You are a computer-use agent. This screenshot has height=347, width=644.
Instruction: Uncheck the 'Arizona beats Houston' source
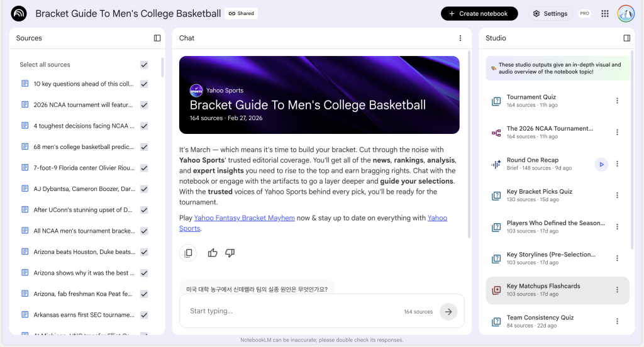coord(144,251)
